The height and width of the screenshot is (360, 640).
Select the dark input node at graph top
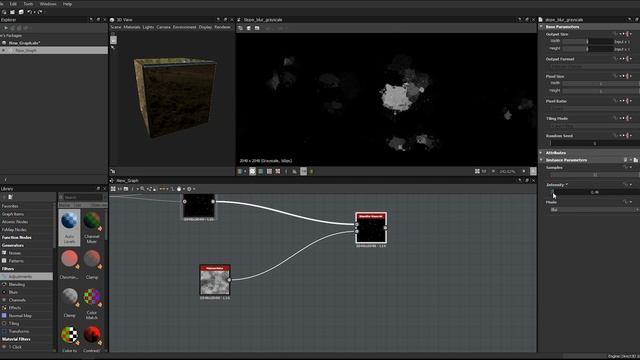click(199, 206)
